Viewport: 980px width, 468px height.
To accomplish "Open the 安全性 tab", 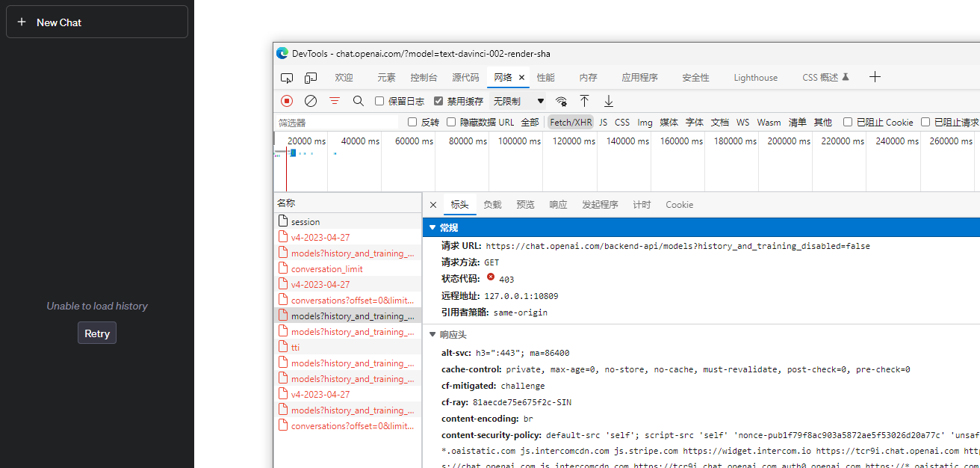I will 695,78.
